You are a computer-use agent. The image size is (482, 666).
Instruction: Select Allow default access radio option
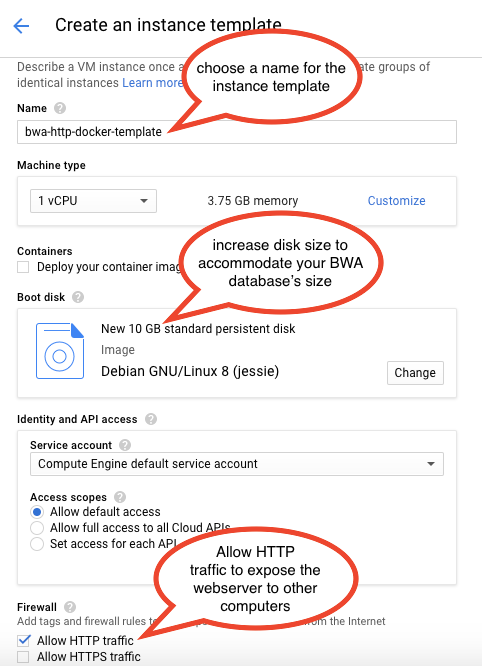click(x=37, y=512)
